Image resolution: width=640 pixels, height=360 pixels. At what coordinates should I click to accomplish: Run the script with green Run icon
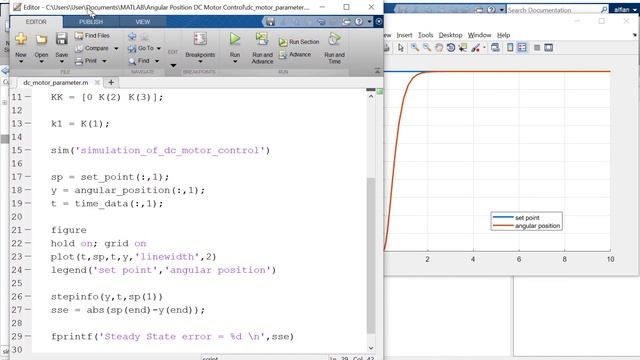pos(235,39)
